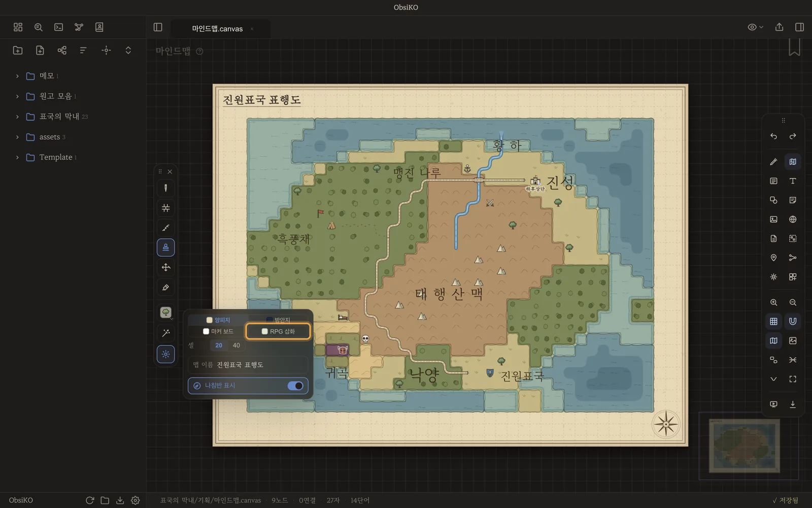Close the floating map toolbar
812x508 pixels.
170,172
